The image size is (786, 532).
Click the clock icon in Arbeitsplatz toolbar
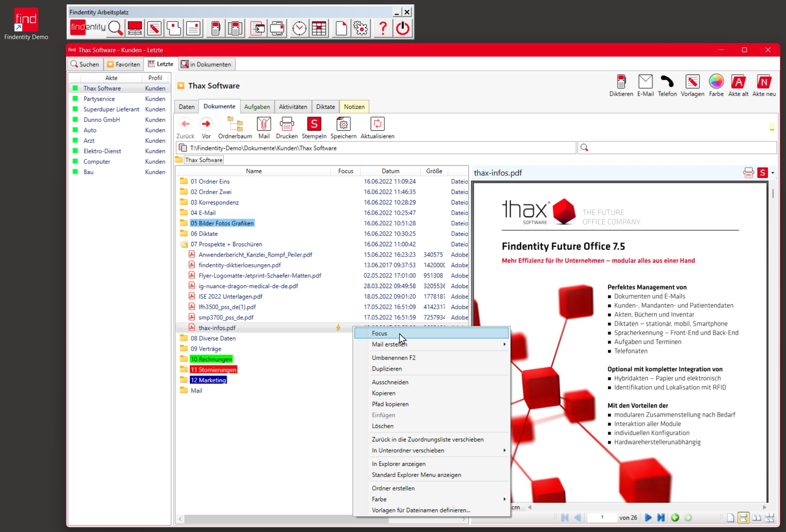click(299, 28)
